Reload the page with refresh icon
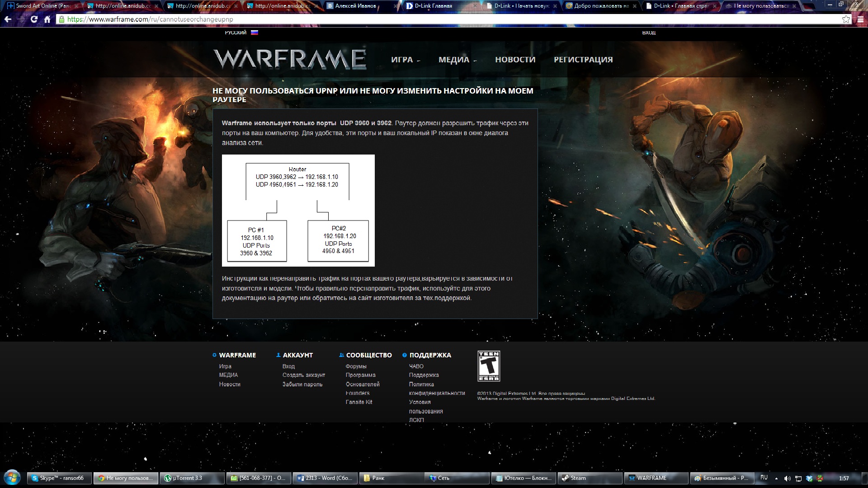868x488 pixels. tap(34, 19)
